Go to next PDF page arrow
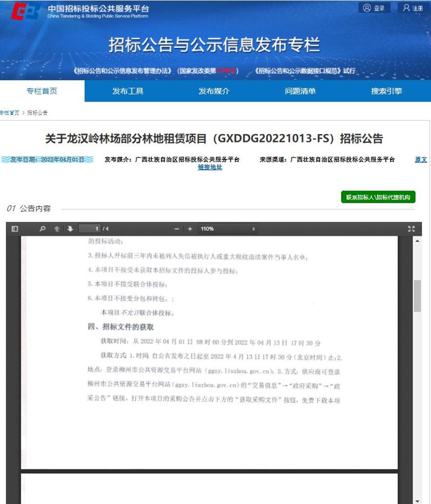This screenshot has height=504, width=431. [70, 229]
